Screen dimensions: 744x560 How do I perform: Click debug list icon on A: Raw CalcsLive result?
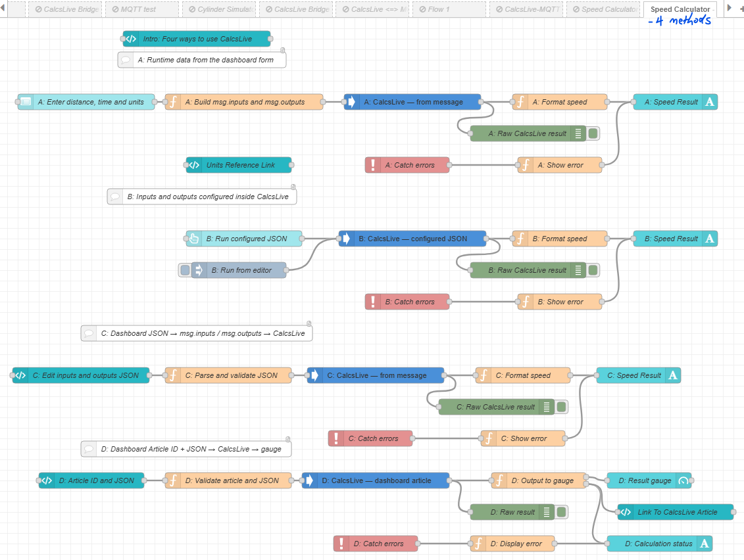click(578, 133)
